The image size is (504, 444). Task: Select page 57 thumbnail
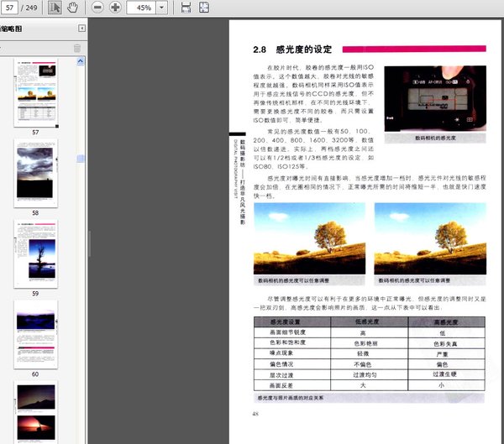(x=35, y=92)
